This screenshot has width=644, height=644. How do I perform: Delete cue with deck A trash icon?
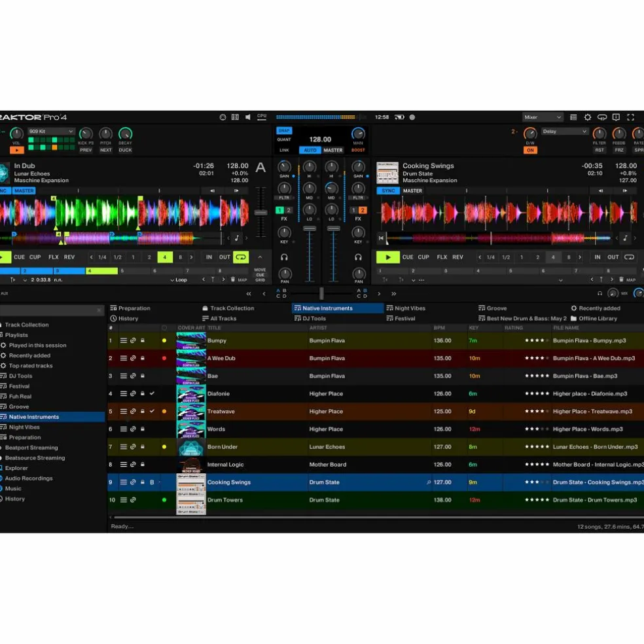pyautogui.click(x=233, y=279)
